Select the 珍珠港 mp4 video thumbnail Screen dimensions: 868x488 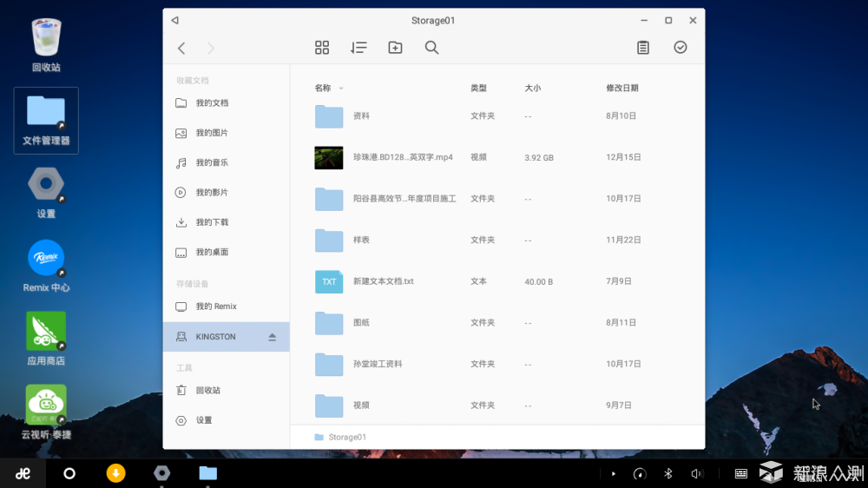coord(329,158)
